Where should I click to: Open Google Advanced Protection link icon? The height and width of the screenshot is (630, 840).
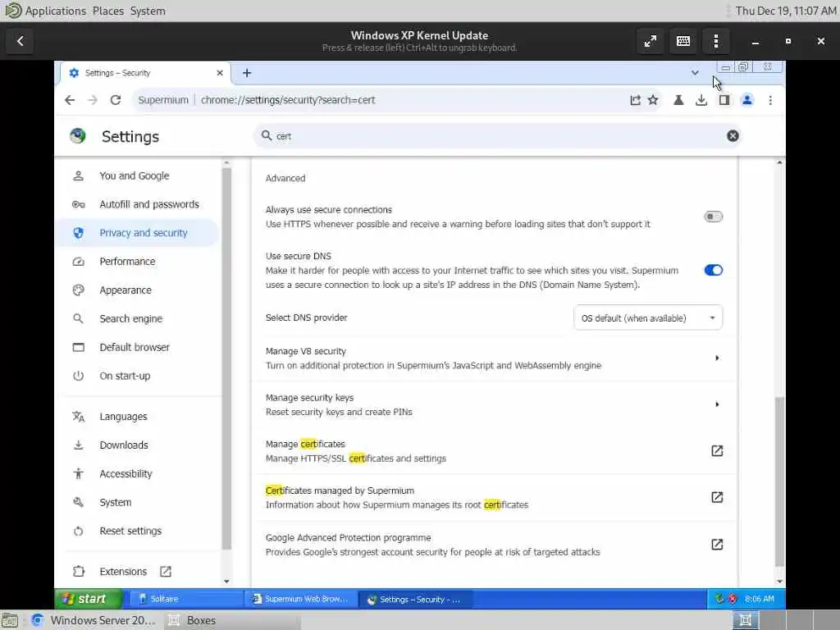[717, 545]
